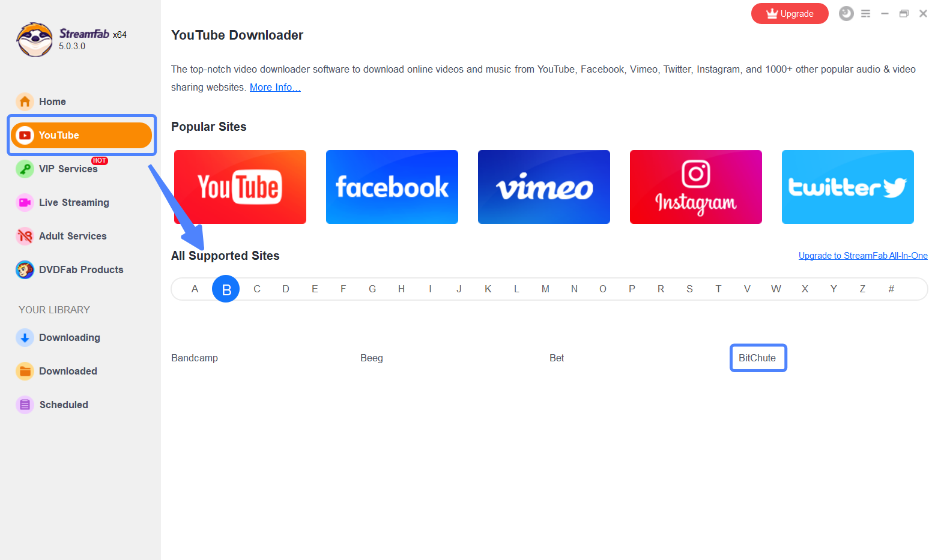This screenshot has height=560, width=938.
Task: Filter supported sites by letter R
Action: [x=661, y=289]
